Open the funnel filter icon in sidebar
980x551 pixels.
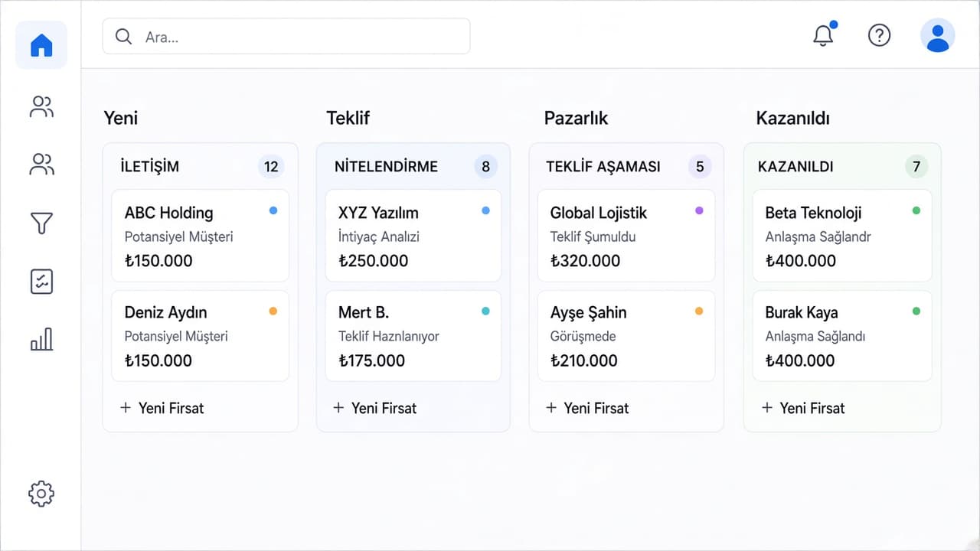point(41,223)
